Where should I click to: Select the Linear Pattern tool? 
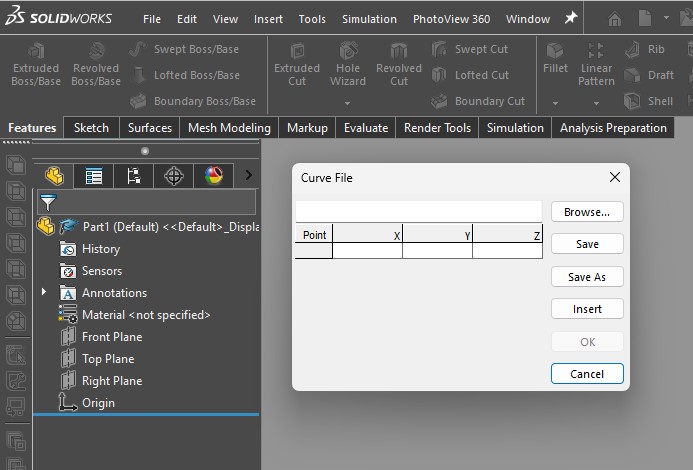(x=596, y=64)
